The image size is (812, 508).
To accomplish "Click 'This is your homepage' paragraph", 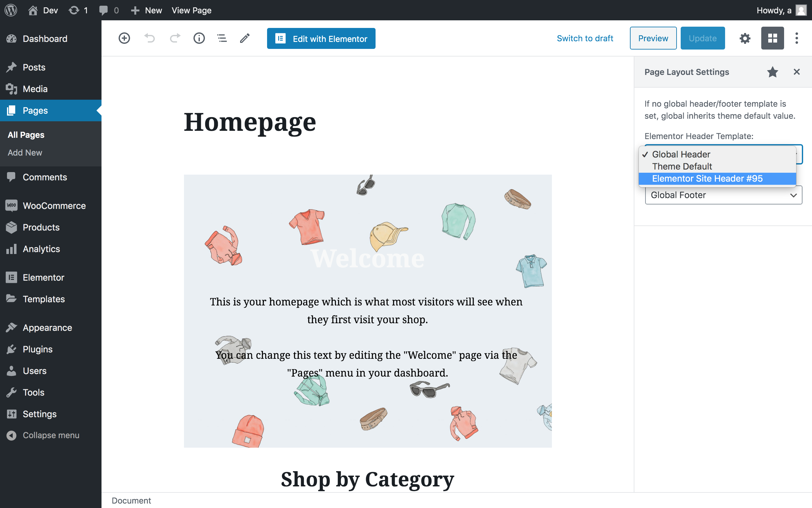I will click(x=366, y=311).
